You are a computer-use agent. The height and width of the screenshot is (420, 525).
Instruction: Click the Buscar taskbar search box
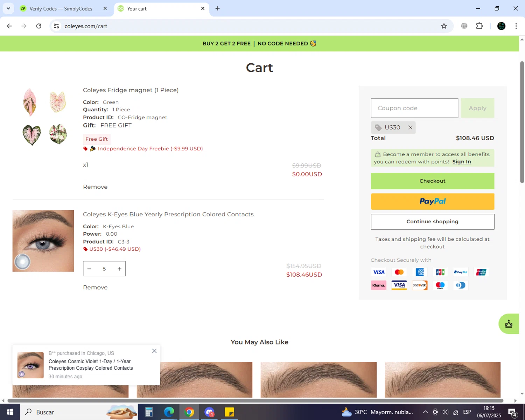pyautogui.click(x=79, y=412)
